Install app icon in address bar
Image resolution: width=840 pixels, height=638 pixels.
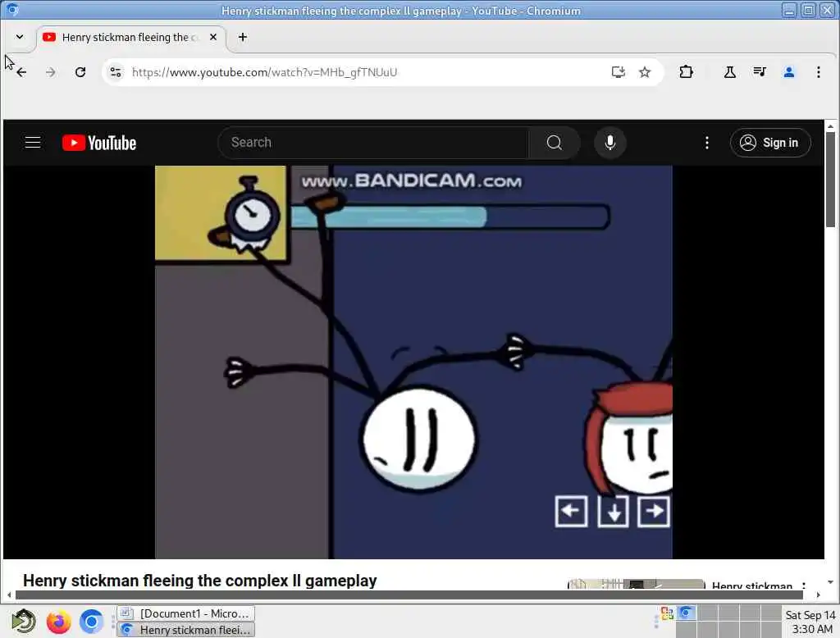tap(619, 72)
